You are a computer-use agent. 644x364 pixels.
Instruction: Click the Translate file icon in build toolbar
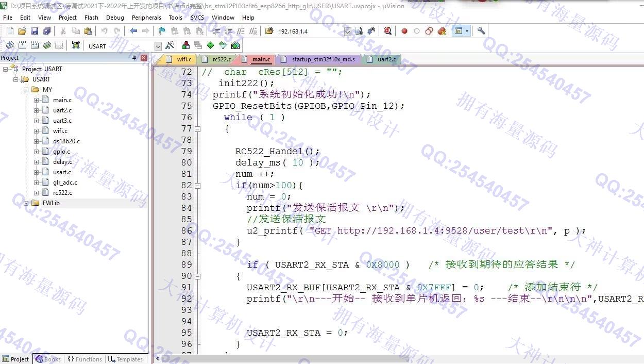[10, 45]
